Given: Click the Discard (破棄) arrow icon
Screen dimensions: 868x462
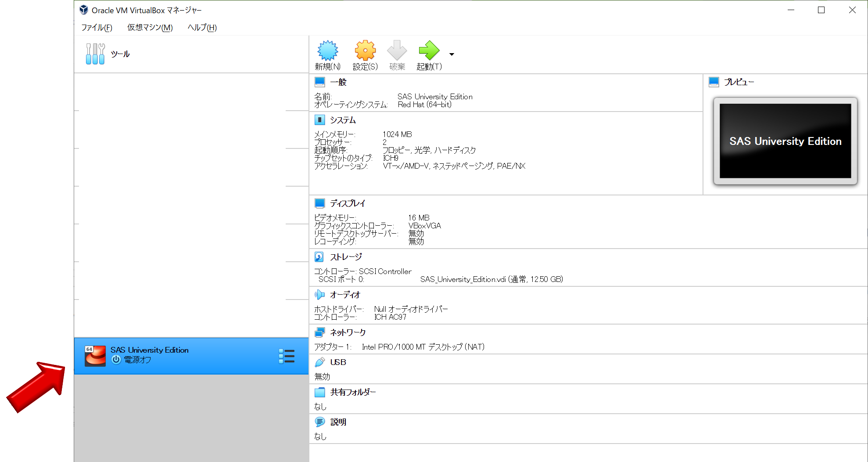Looking at the screenshot, I should (x=397, y=51).
